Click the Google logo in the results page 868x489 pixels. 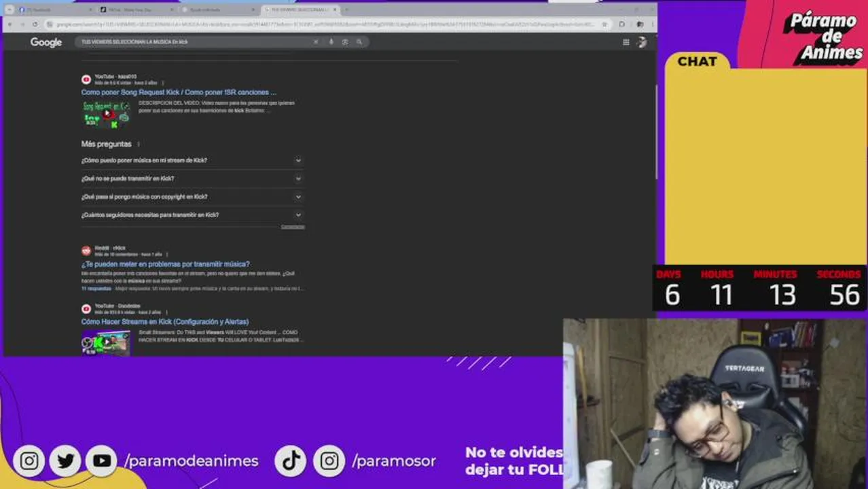pyautogui.click(x=46, y=42)
